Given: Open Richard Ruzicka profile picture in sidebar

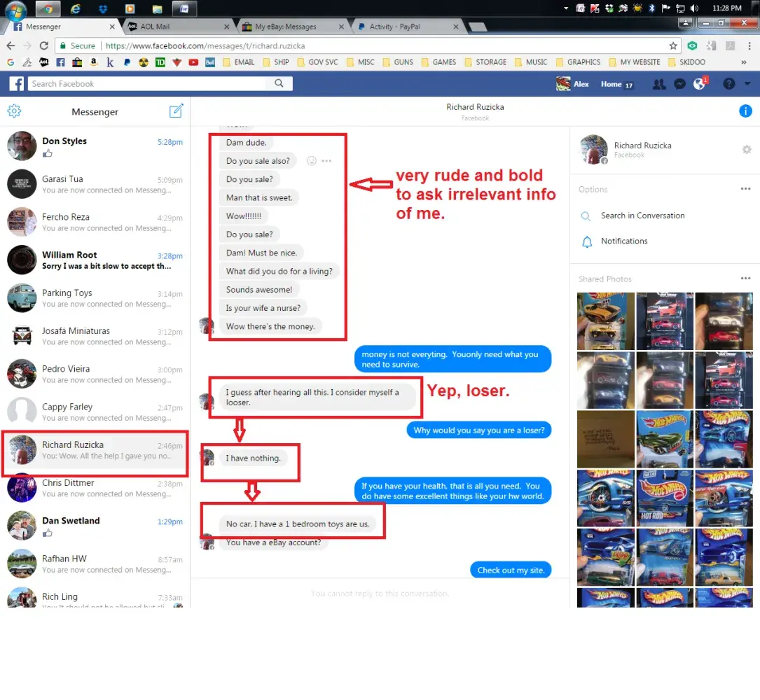Looking at the screenshot, I should coord(593,150).
